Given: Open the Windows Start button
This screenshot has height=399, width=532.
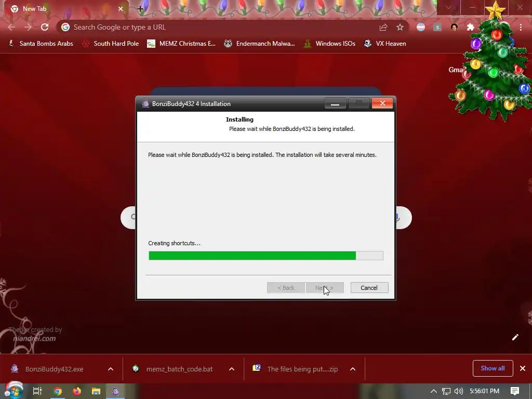Looking at the screenshot, I should pyautogui.click(x=14, y=391).
